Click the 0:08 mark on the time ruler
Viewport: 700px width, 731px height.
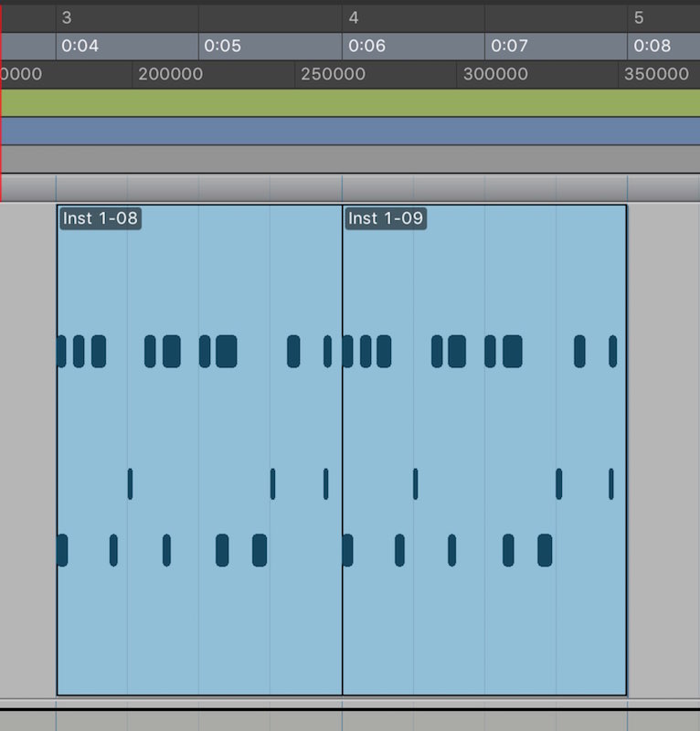[x=652, y=46]
